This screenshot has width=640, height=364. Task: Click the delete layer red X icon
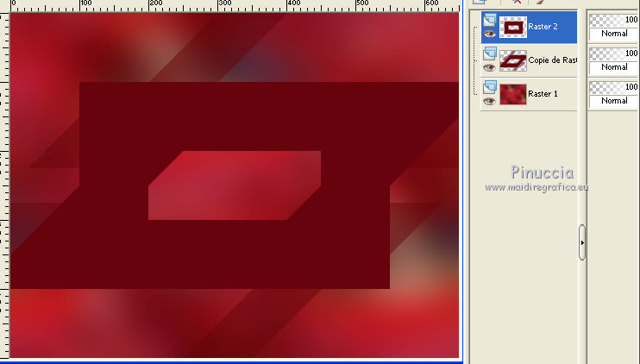[x=518, y=2]
